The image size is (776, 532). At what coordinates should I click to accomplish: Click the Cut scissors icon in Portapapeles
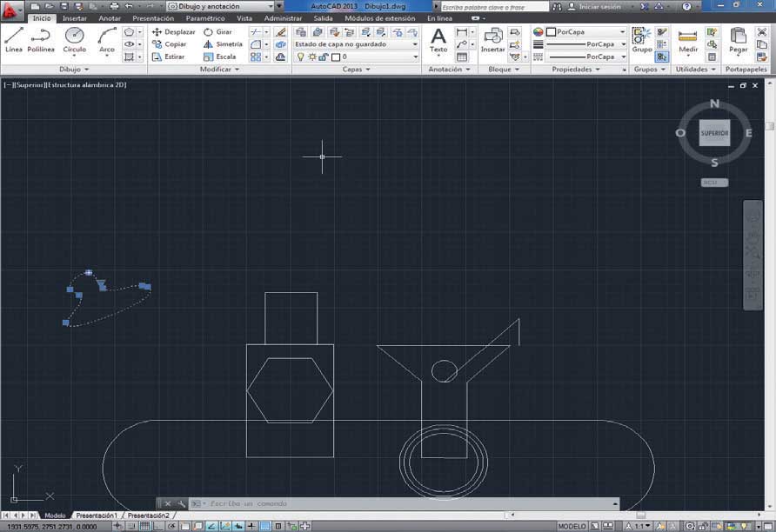click(762, 31)
